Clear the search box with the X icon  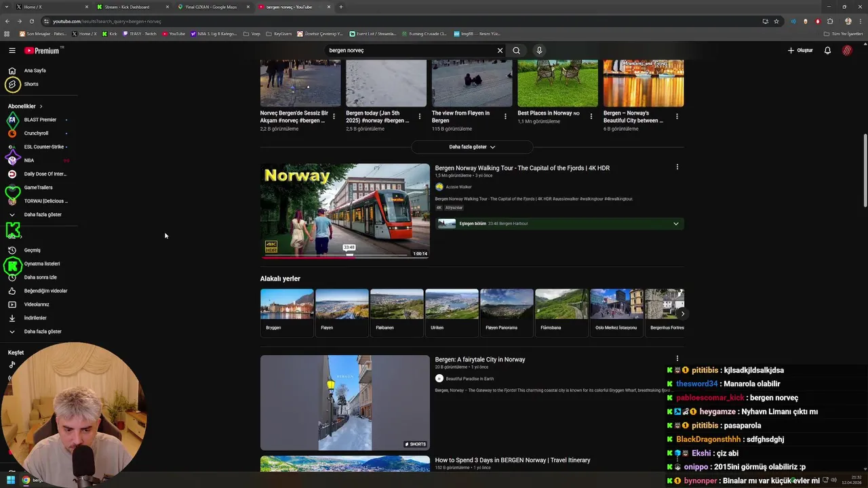click(500, 50)
